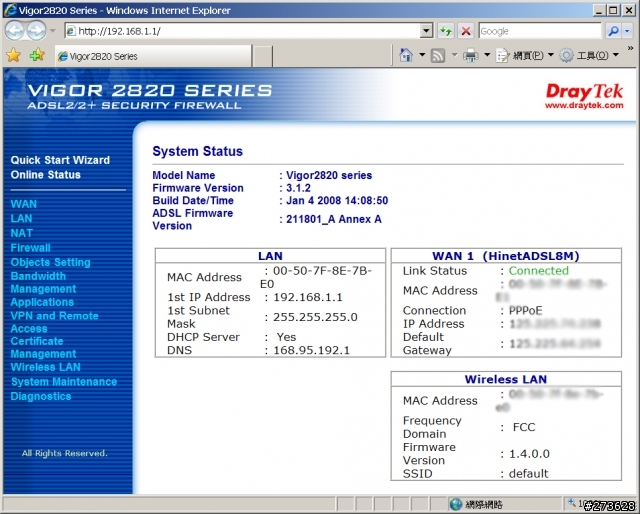
Task: Open the recent pages dropdown beside Forward
Action: point(53,31)
